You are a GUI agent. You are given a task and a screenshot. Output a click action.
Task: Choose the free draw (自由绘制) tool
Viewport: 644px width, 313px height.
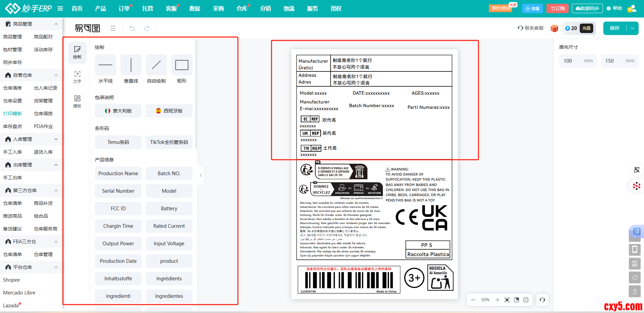point(156,65)
